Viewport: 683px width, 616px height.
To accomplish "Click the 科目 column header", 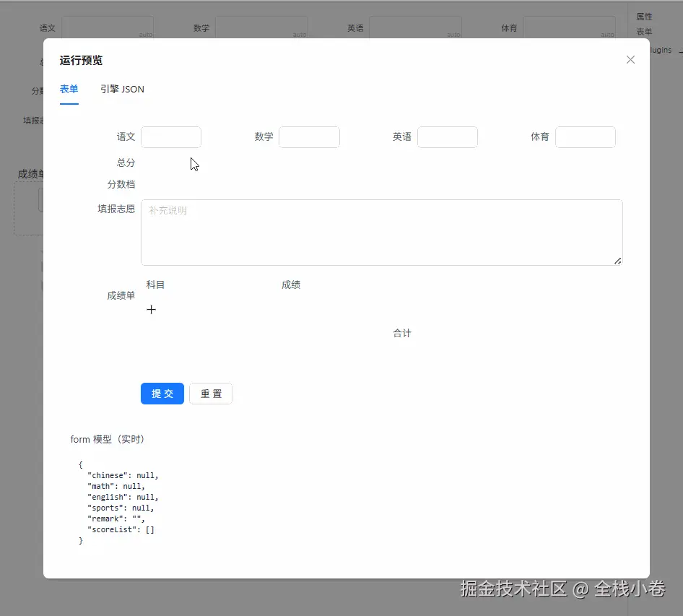I will pos(155,285).
